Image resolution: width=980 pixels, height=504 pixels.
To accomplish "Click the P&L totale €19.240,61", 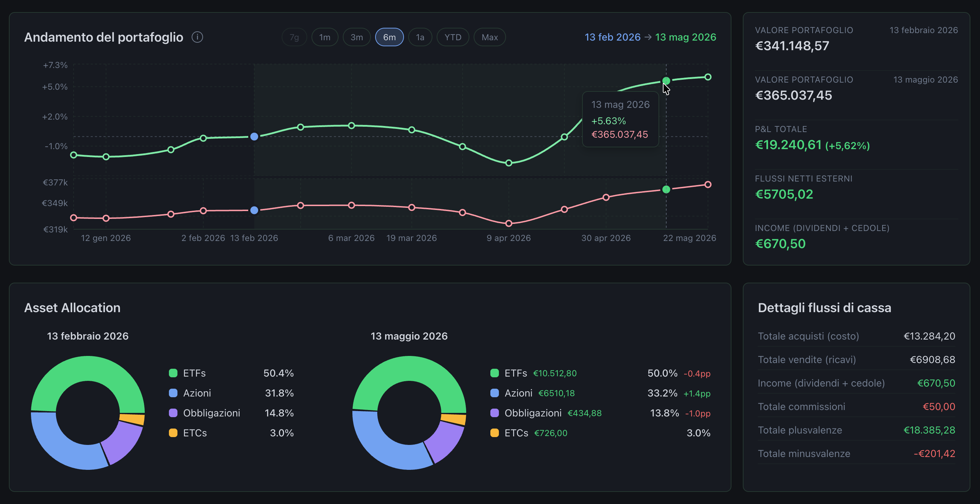I will 788,145.
